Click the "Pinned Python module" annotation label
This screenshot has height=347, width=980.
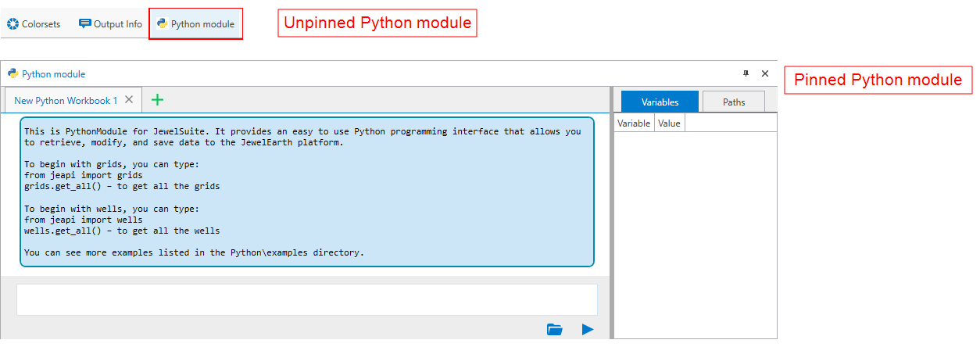(x=878, y=80)
